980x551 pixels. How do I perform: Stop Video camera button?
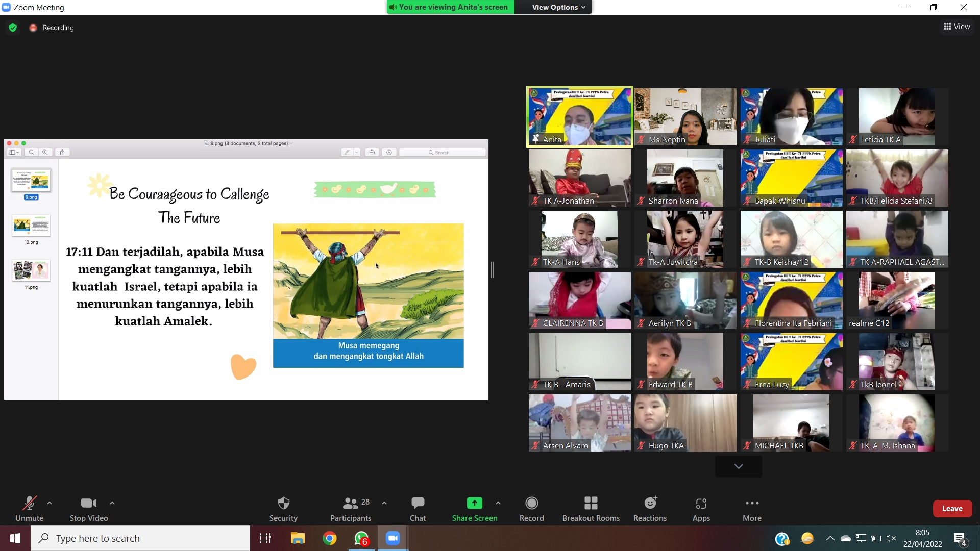point(89,509)
